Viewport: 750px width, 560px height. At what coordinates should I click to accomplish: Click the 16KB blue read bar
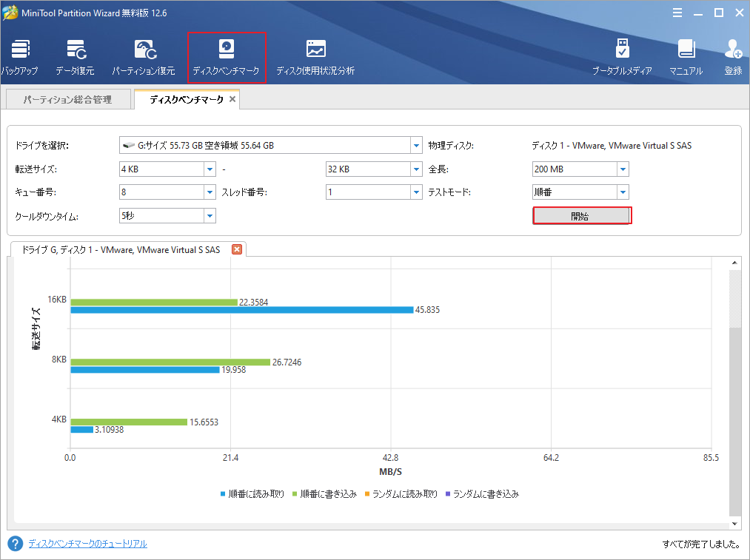(242, 310)
